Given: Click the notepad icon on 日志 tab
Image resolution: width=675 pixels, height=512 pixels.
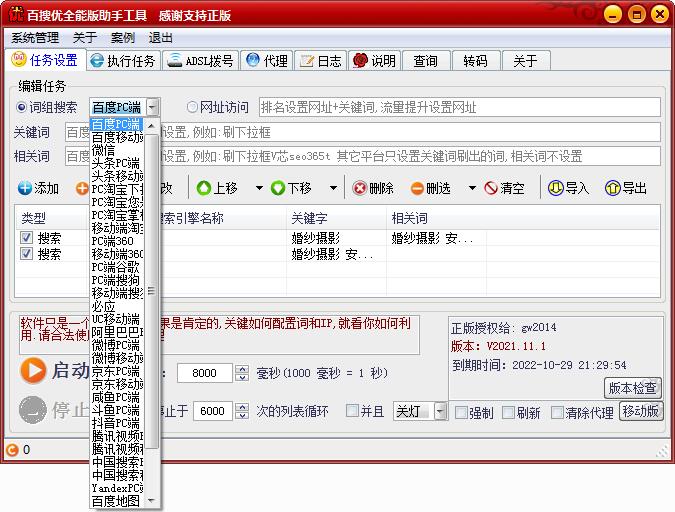Looking at the screenshot, I should (x=307, y=61).
